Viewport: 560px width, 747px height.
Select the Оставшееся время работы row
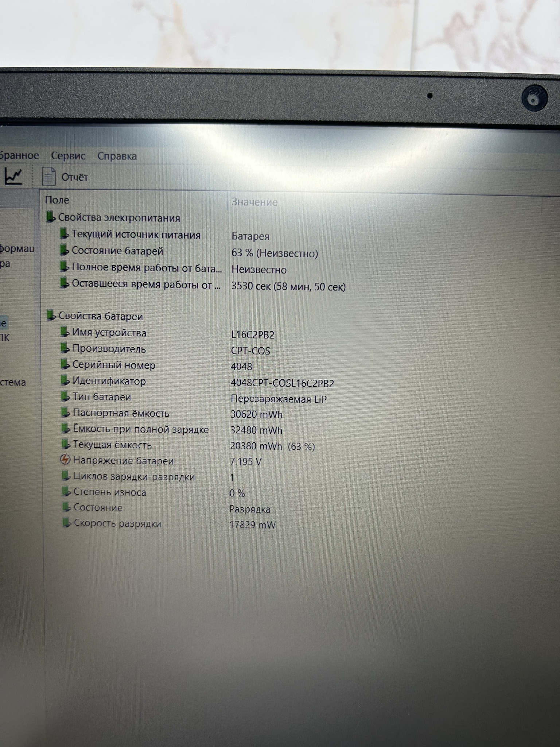(146, 285)
